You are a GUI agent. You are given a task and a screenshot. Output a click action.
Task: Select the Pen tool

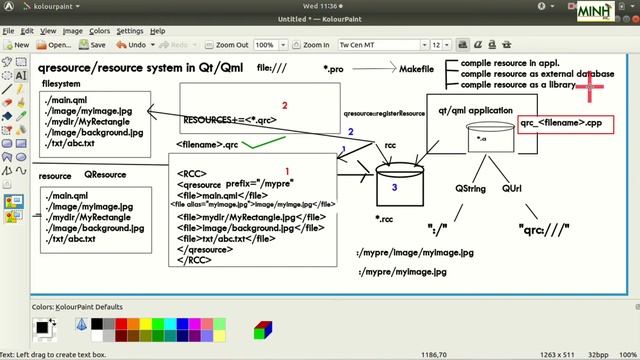(x=21, y=89)
